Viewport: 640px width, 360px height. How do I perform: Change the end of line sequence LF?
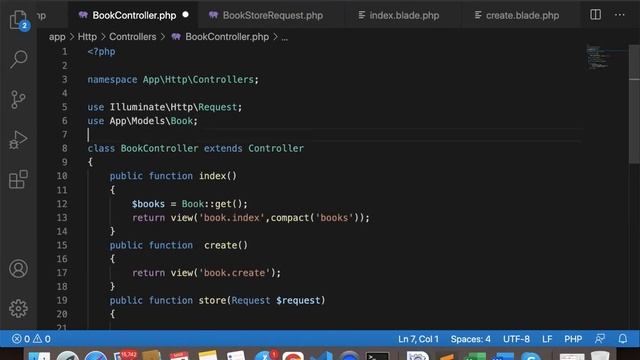547,339
